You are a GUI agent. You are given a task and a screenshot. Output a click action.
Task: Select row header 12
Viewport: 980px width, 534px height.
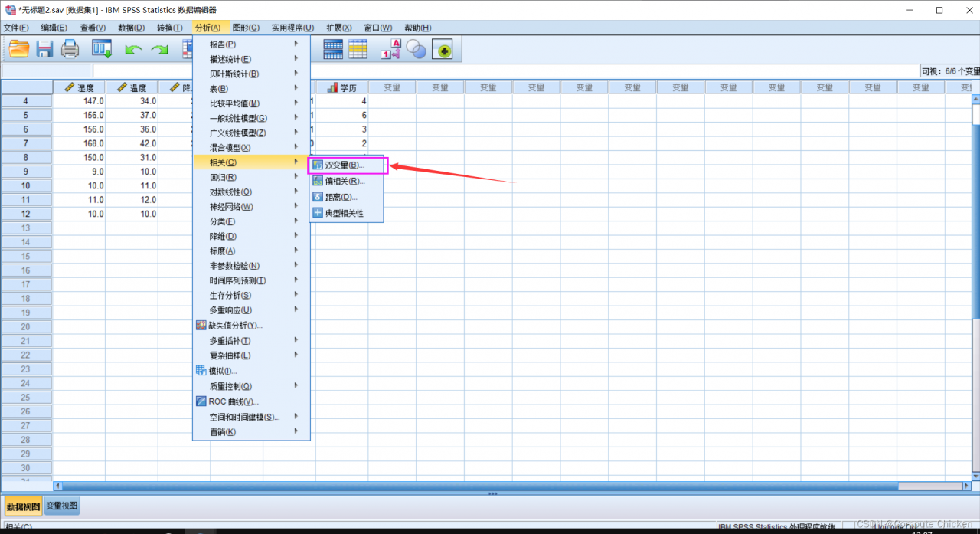pos(26,214)
